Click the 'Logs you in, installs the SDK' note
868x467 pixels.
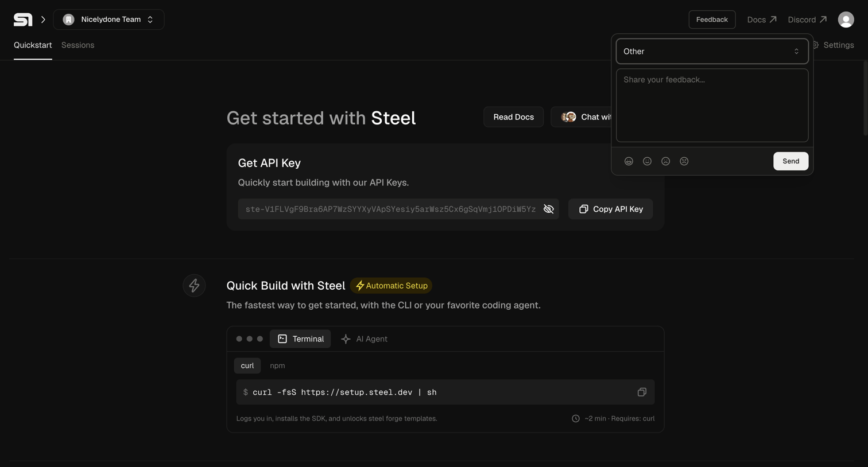tap(336, 419)
